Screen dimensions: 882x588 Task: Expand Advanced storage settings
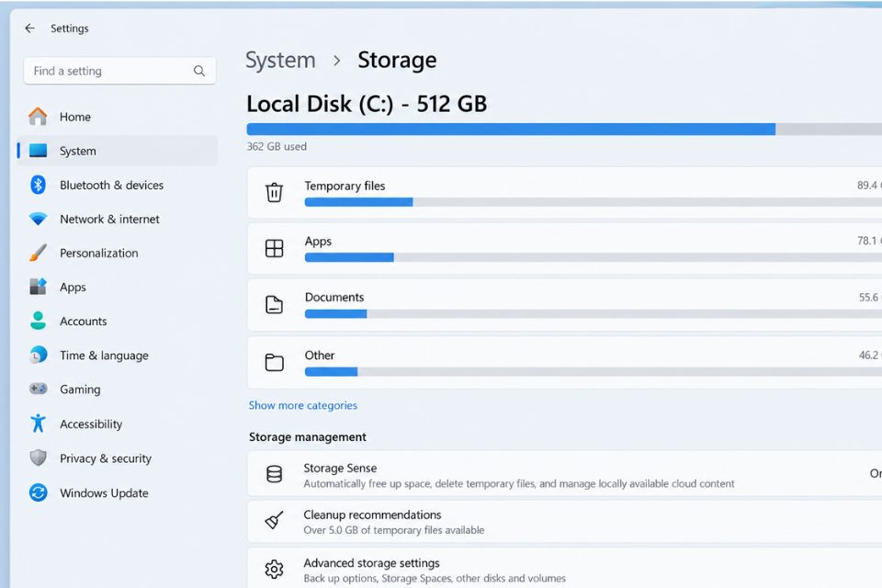[x=564, y=569]
